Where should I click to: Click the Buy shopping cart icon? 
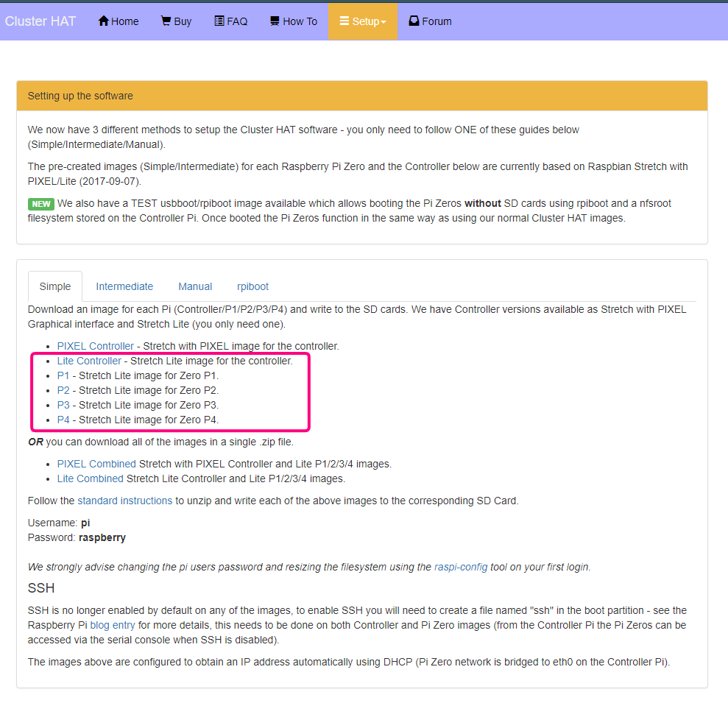click(166, 21)
